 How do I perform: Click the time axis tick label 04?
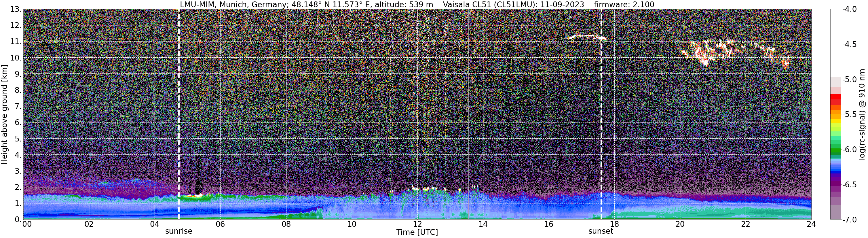tap(154, 224)
